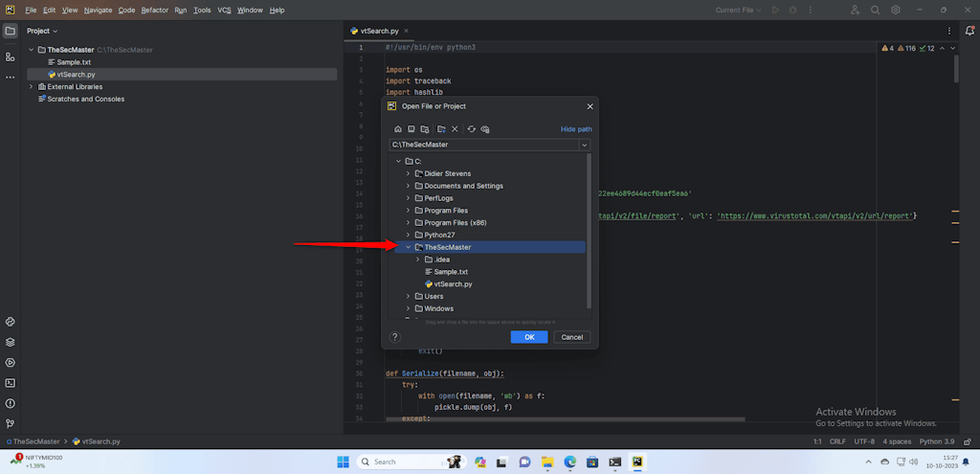Jump to desktop directory in dialog toolbar
This screenshot has height=474, width=980.
click(412, 129)
